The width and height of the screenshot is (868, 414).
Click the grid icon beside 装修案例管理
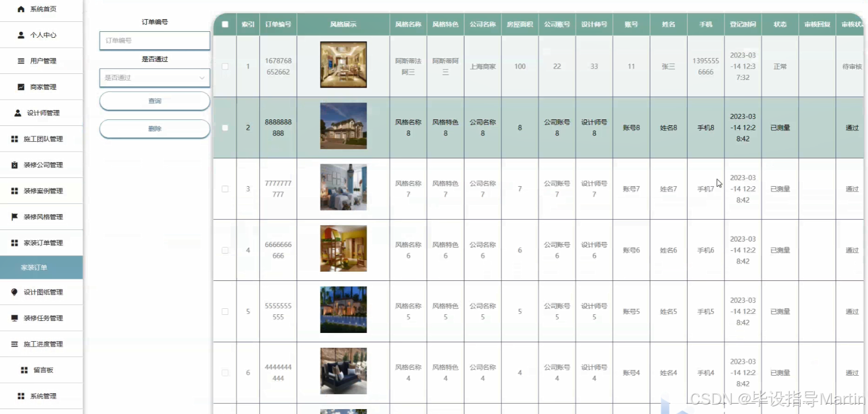[14, 191]
